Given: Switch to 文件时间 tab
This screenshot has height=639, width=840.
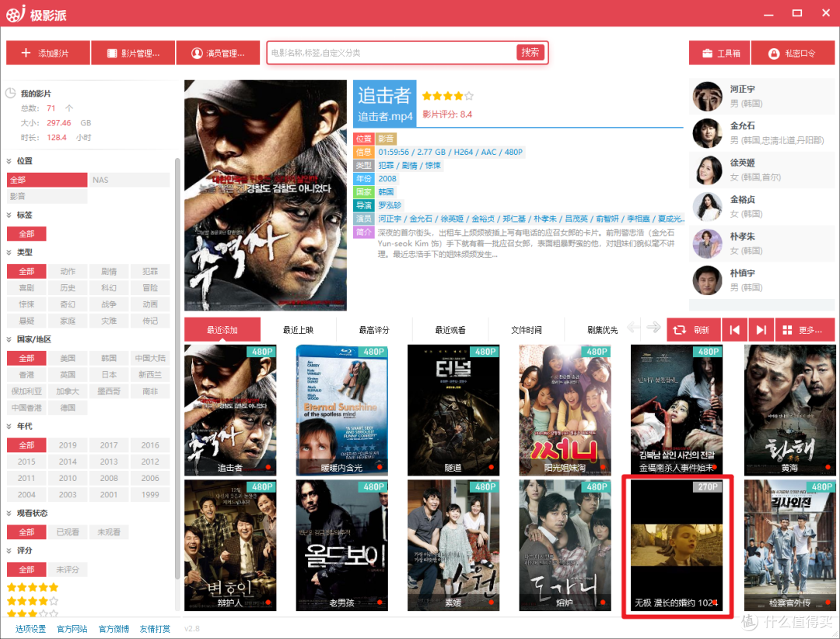Looking at the screenshot, I should click(x=527, y=330).
